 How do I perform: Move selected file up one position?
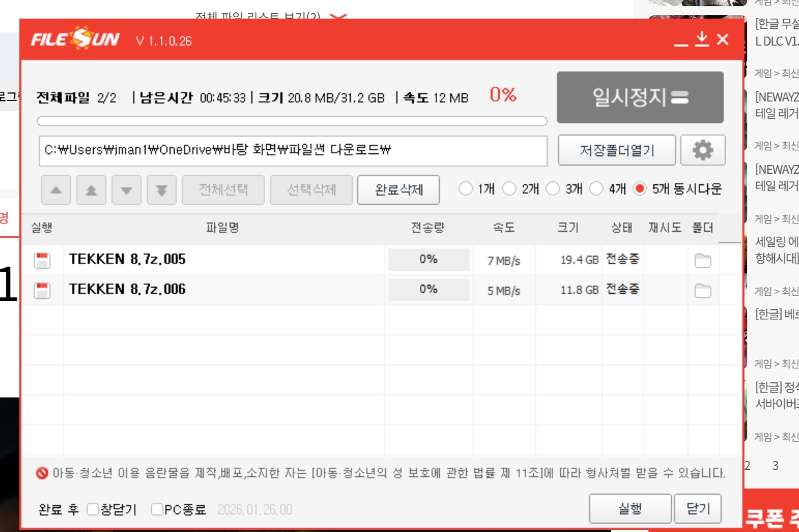coord(56,190)
